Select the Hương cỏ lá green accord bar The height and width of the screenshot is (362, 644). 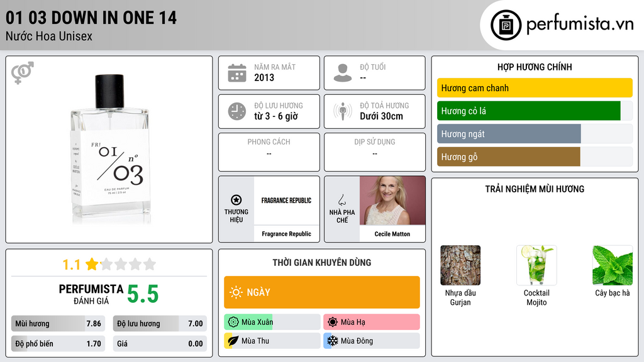tap(535, 111)
